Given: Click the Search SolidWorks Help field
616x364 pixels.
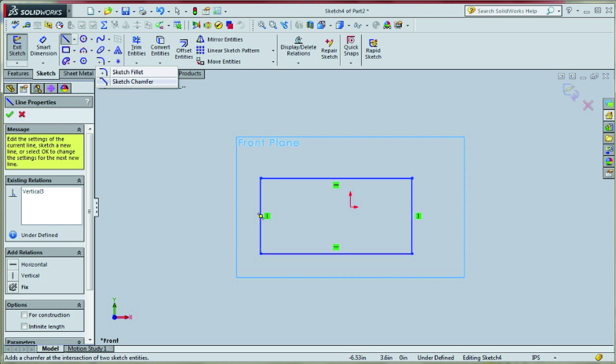Looking at the screenshot, I should pos(507,11).
